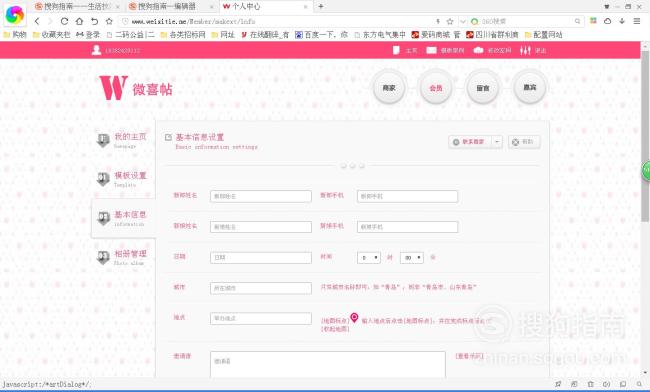Click the user avatar icon in pink header

96,50
